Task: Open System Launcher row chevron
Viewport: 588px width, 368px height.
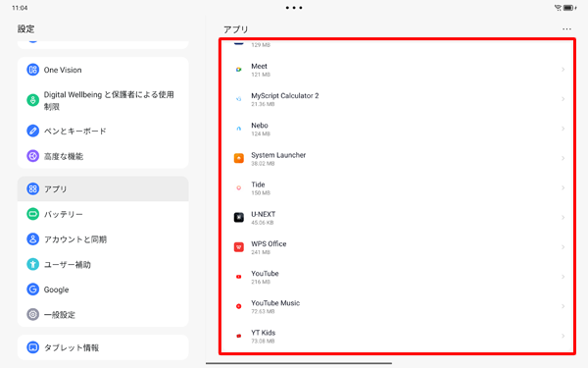Action: [563, 158]
